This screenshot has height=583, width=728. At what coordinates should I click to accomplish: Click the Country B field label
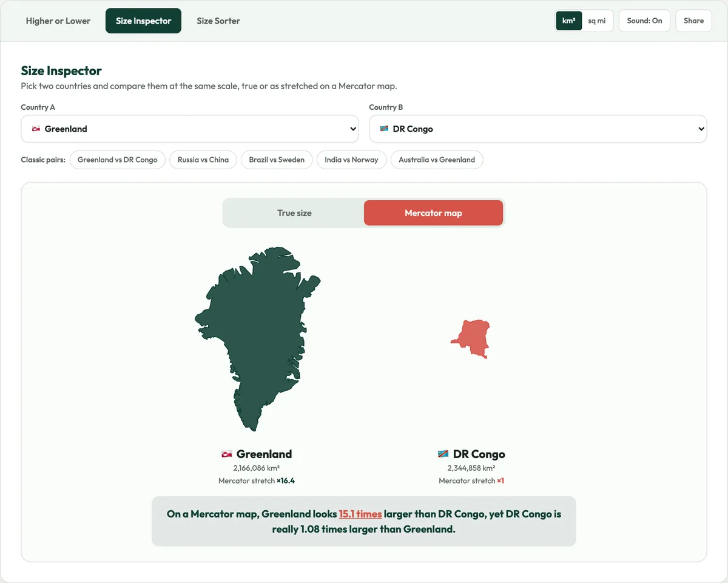(386, 107)
